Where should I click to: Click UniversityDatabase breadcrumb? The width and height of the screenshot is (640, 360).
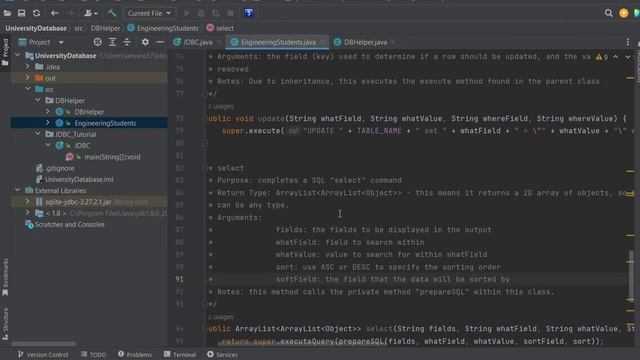click(36, 28)
